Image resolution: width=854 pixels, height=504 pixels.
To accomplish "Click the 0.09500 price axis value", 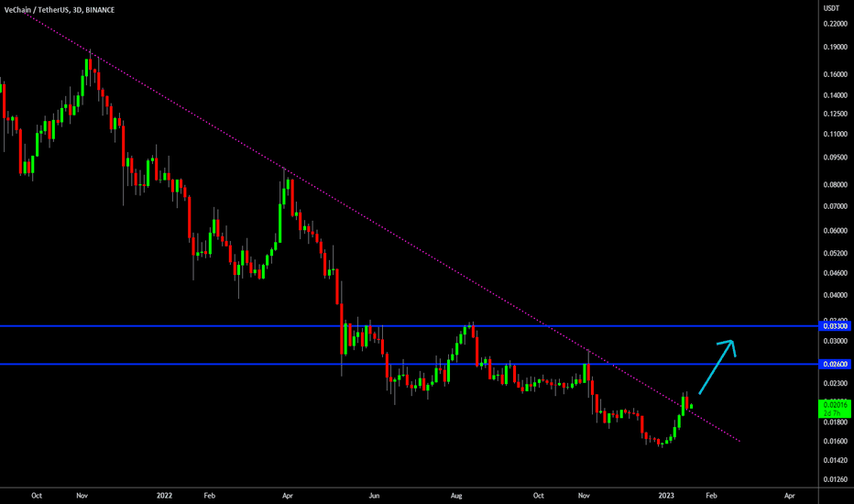I will pos(836,158).
